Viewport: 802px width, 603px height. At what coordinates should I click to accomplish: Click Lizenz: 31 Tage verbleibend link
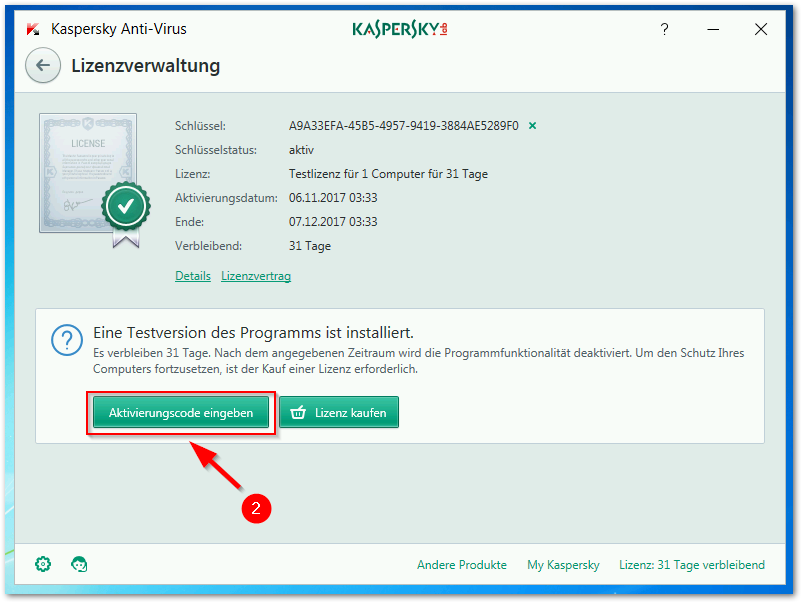(x=692, y=565)
